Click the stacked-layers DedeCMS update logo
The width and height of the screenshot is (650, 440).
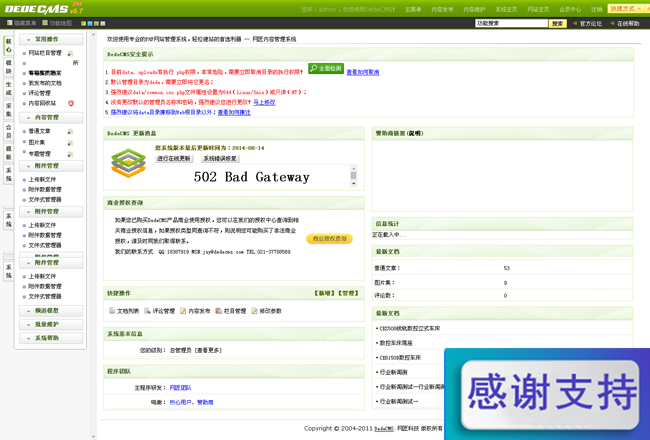point(129,163)
